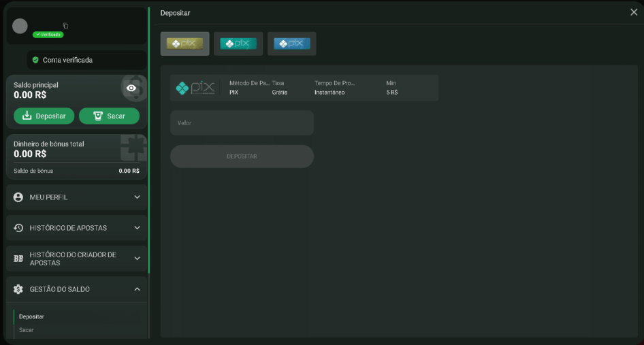Expand the MEU PERFIL section
The width and height of the screenshot is (644, 345).
click(137, 197)
